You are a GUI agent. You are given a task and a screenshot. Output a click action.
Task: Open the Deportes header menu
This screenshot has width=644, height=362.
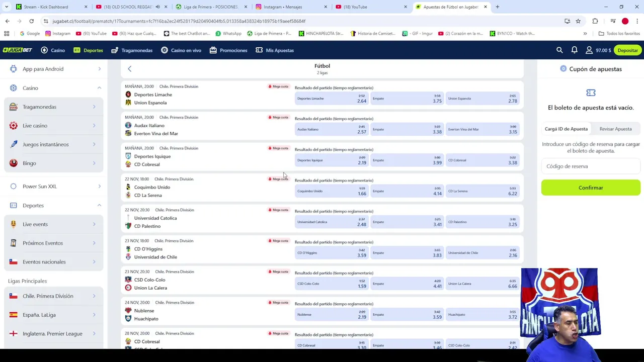click(x=88, y=50)
